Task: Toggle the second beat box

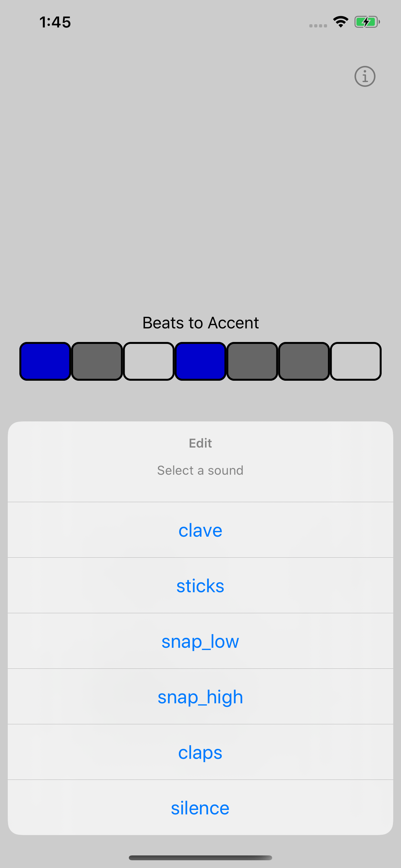Action: [x=97, y=361]
